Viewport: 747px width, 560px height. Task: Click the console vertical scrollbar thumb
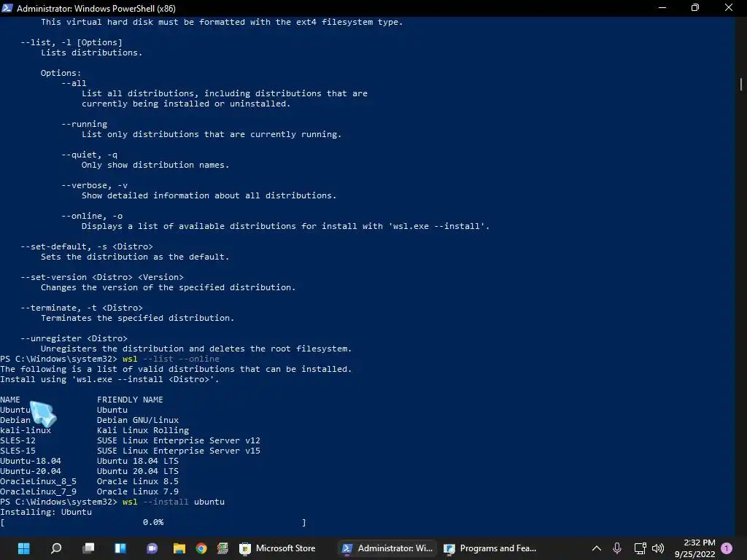(x=741, y=84)
